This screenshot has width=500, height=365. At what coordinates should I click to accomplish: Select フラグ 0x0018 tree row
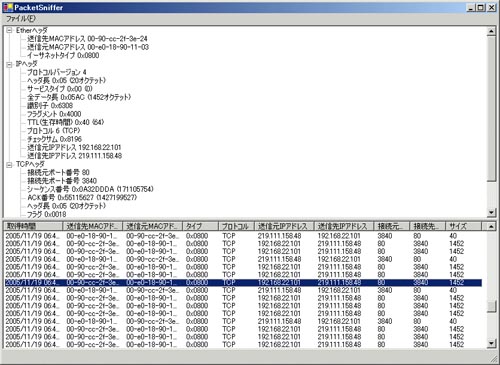[x=47, y=214]
